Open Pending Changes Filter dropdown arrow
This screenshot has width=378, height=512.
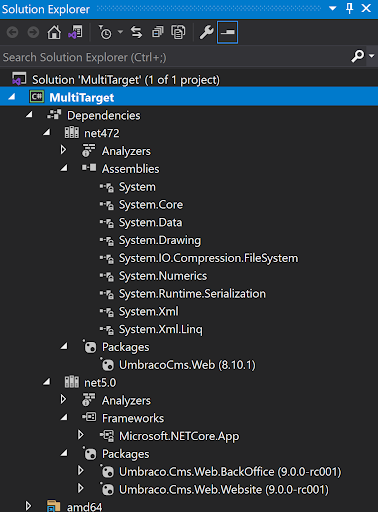(x=120, y=32)
